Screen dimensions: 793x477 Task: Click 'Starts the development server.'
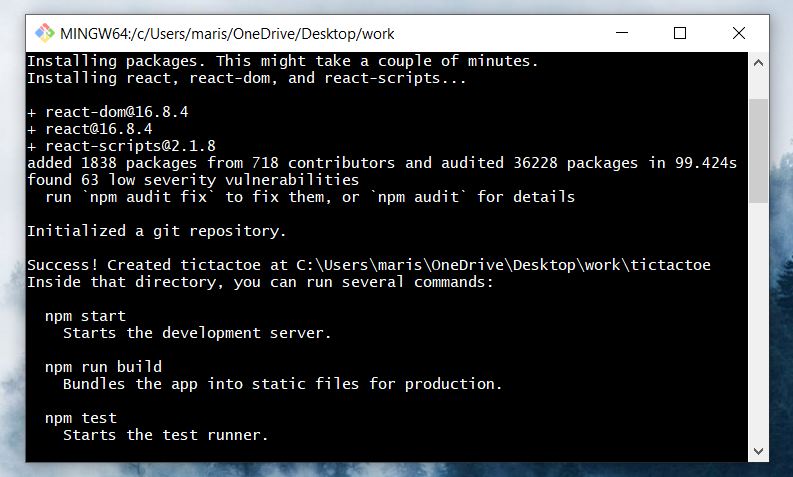[197, 333]
